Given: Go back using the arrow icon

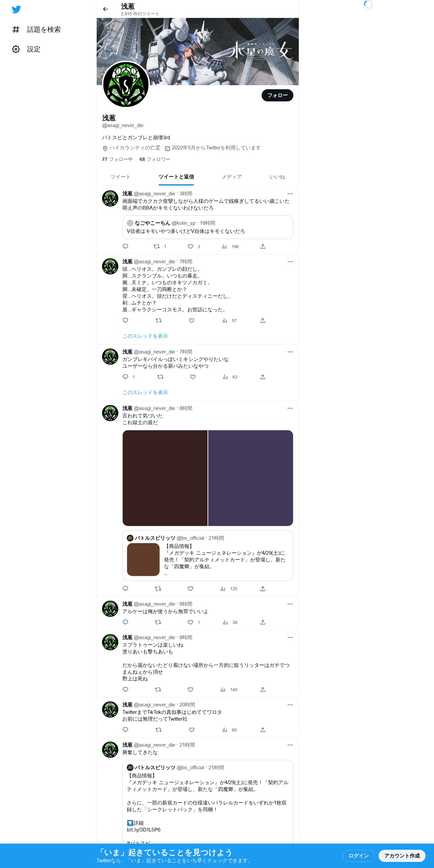Looking at the screenshot, I should tap(105, 9).
